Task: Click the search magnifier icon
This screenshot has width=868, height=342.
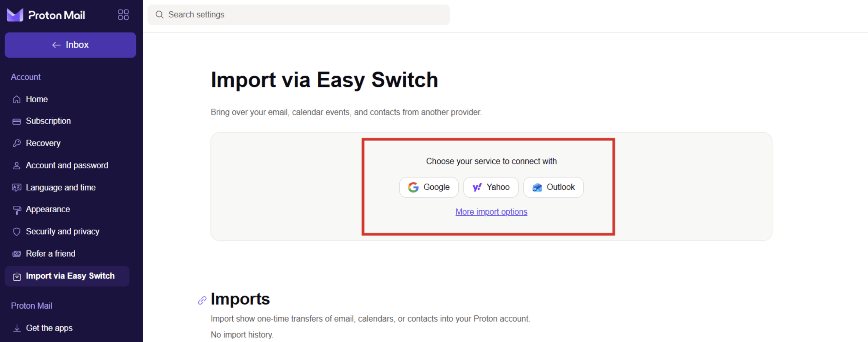Action: click(159, 15)
